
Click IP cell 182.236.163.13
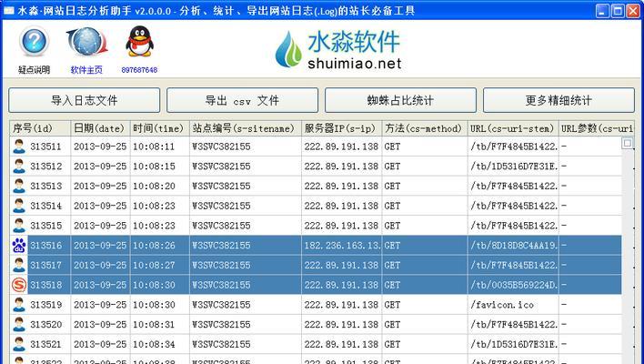pos(342,246)
